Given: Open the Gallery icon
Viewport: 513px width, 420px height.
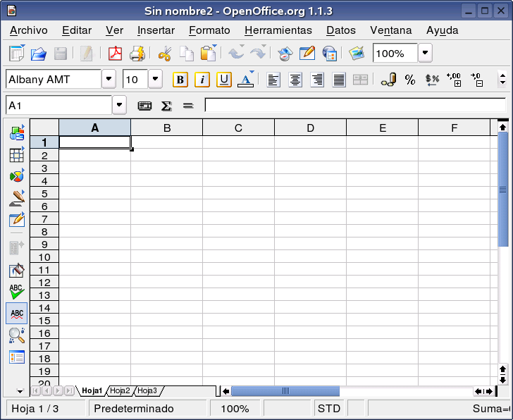Looking at the screenshot, I should coord(357,53).
